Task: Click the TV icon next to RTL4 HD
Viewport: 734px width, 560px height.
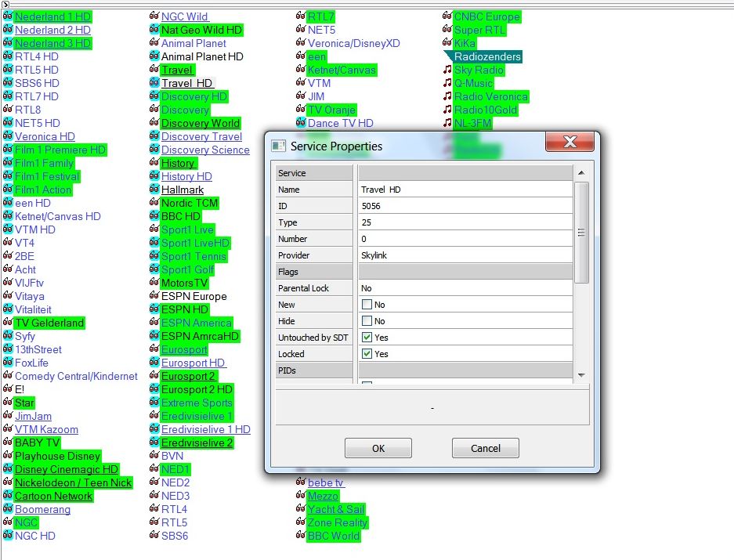Action: click(8, 56)
